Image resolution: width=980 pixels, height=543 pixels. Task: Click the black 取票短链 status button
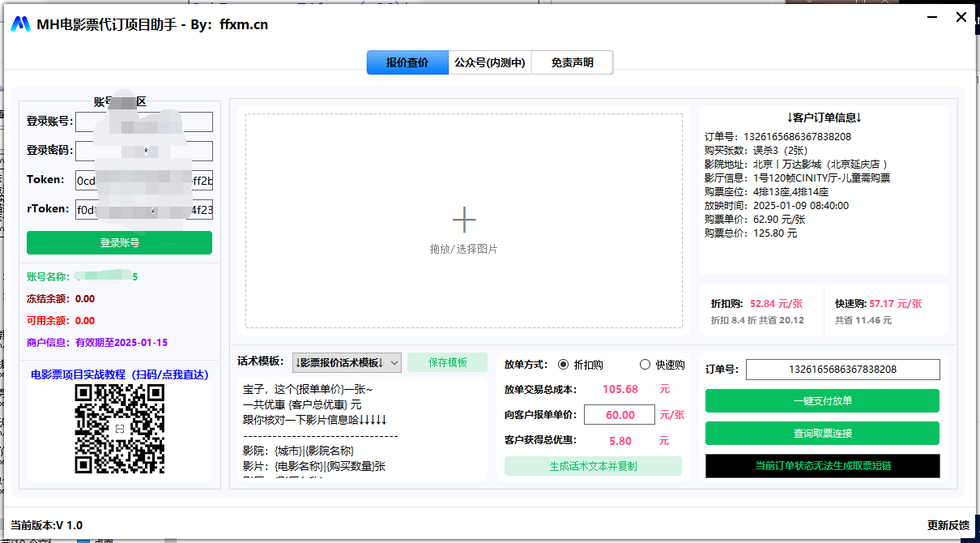pyautogui.click(x=822, y=465)
